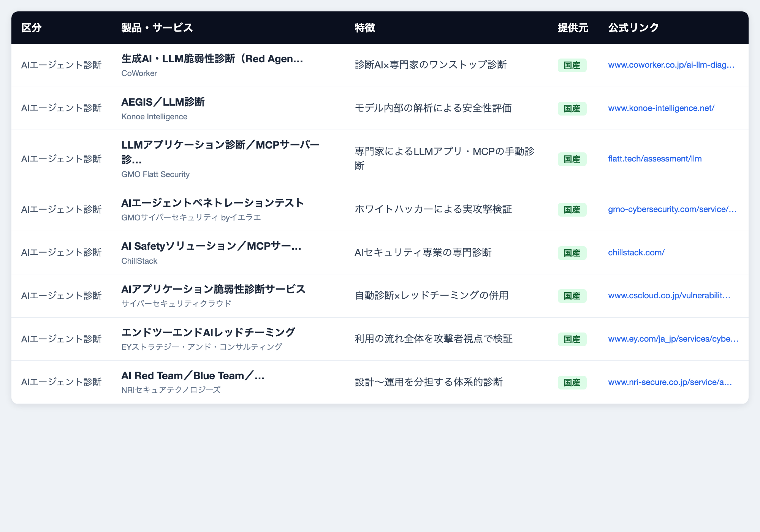Open the www.cscloud.co.jp vulnerability link
Viewport: 760px width, 532px height.
pyautogui.click(x=669, y=296)
